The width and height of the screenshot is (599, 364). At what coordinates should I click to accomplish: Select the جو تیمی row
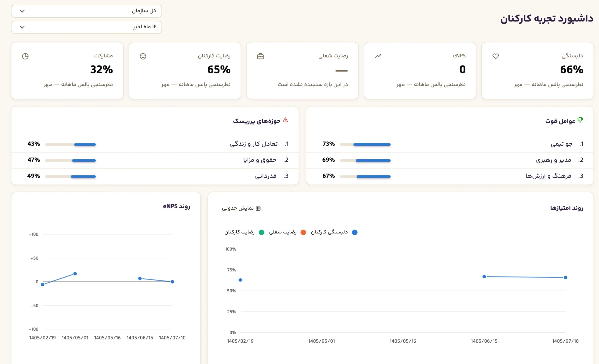coord(450,144)
